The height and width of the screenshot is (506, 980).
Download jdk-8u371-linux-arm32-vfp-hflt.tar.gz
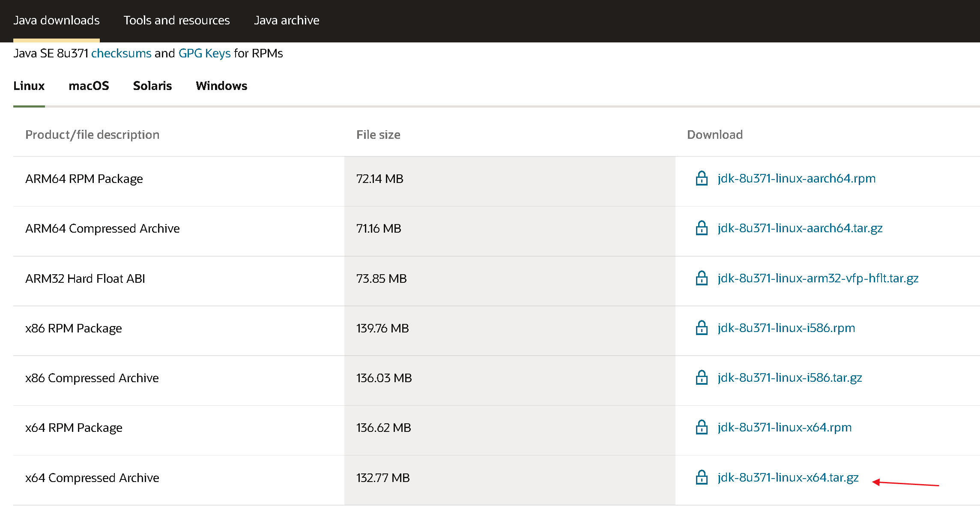(818, 278)
